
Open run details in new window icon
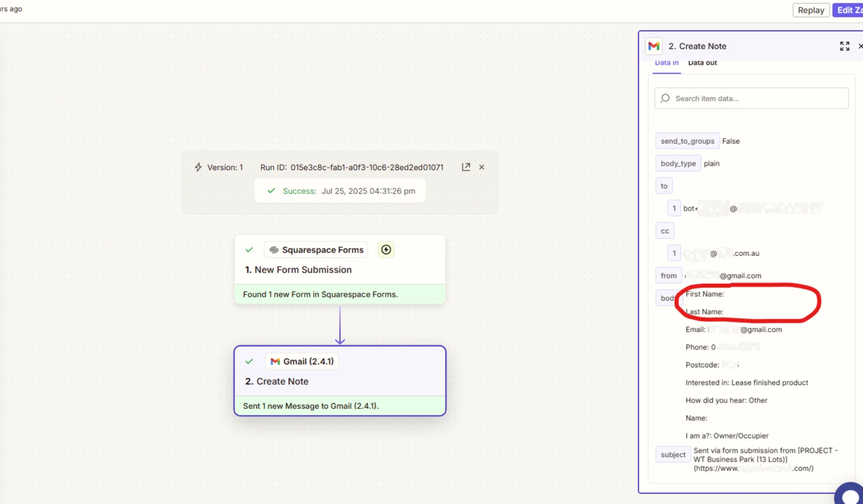(466, 167)
